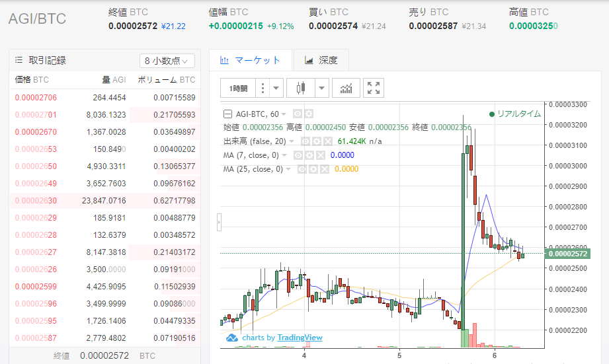Open the 8 小数点 decimals dropdown
Image resolution: width=609 pixels, height=364 pixels.
[167, 61]
